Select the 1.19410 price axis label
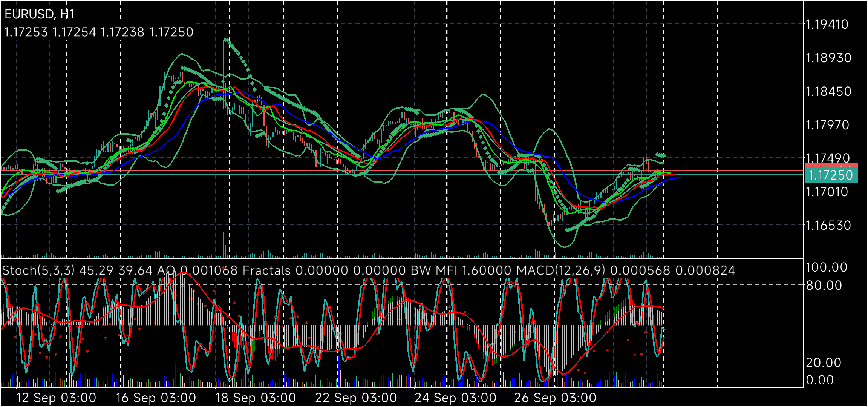 point(827,25)
